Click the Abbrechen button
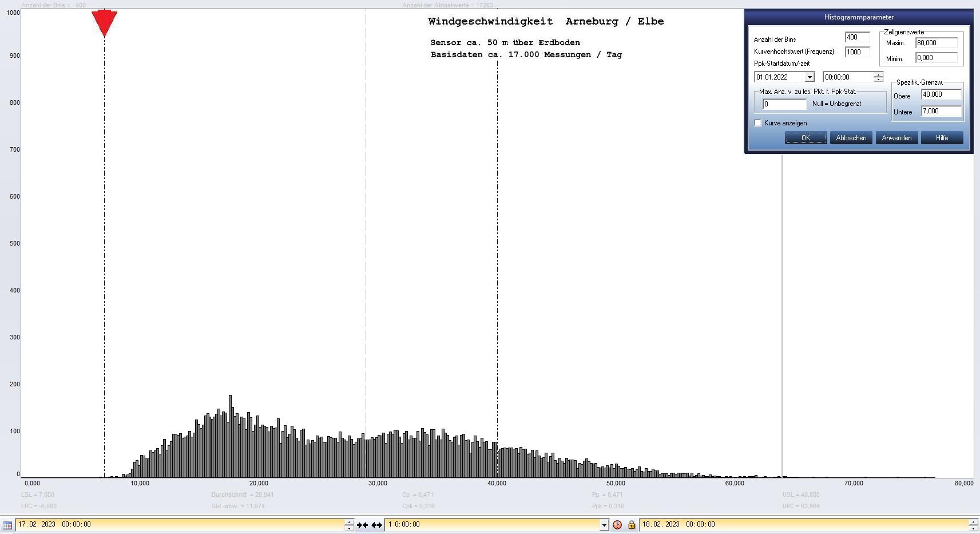980x534 pixels. coord(851,138)
